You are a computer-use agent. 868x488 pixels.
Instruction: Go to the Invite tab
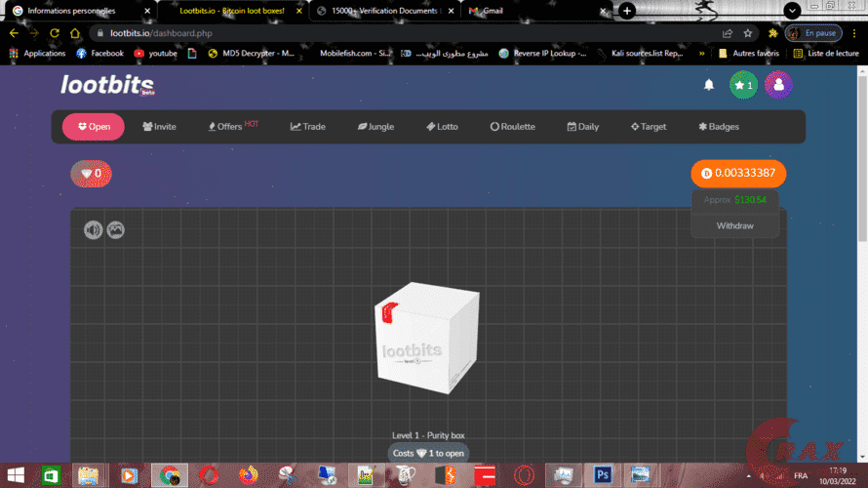click(x=159, y=127)
